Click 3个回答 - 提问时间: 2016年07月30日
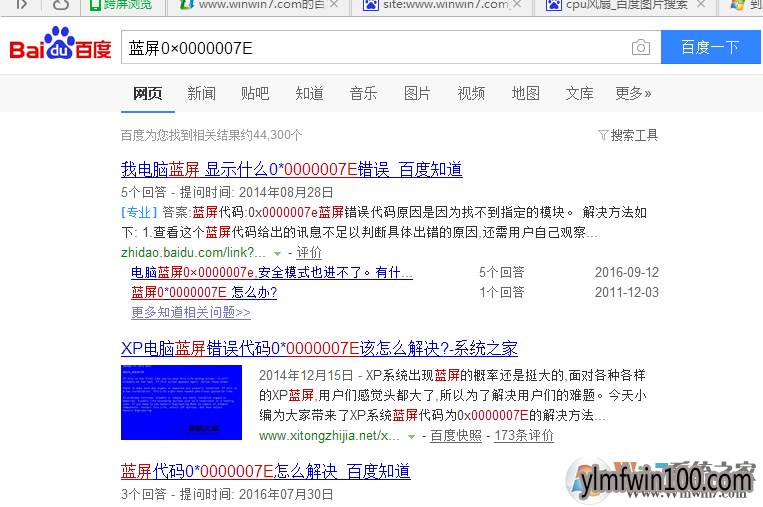The height and width of the screenshot is (507, 763). (x=227, y=494)
